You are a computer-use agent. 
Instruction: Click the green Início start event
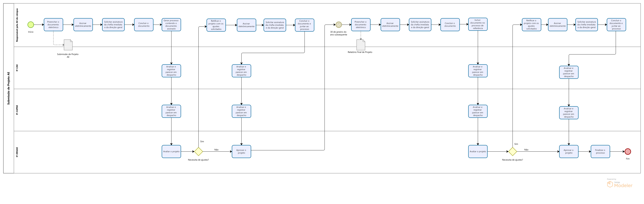[31, 25]
